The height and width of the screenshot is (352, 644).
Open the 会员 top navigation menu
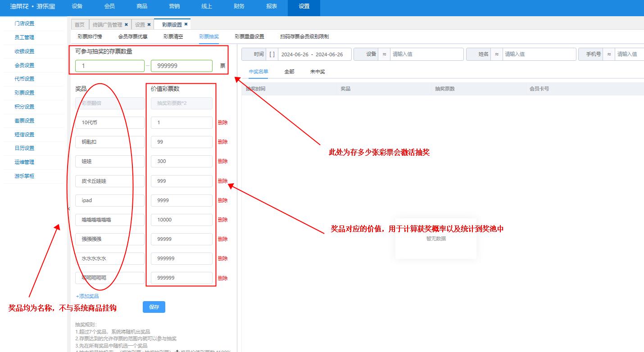109,6
